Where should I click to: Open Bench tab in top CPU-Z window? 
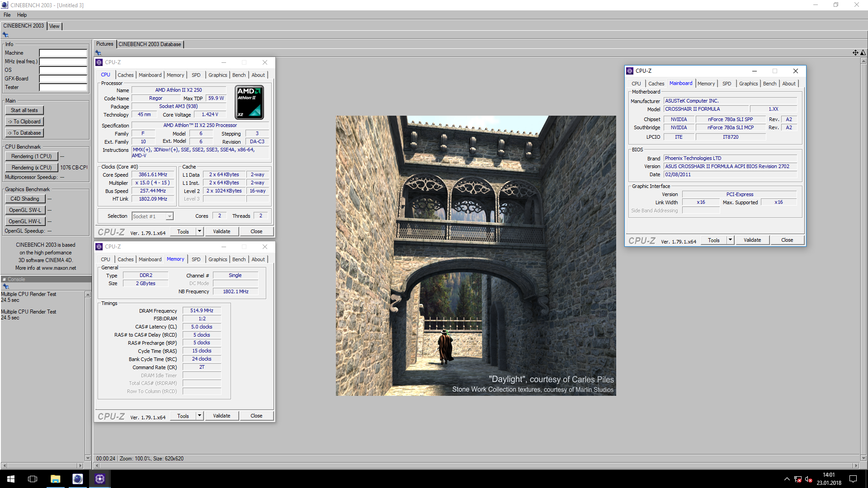(239, 75)
